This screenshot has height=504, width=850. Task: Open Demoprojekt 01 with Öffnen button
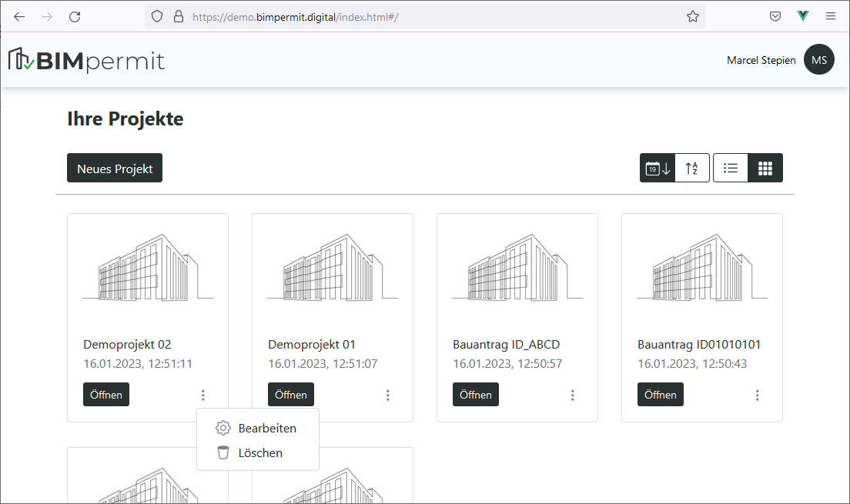(x=291, y=395)
